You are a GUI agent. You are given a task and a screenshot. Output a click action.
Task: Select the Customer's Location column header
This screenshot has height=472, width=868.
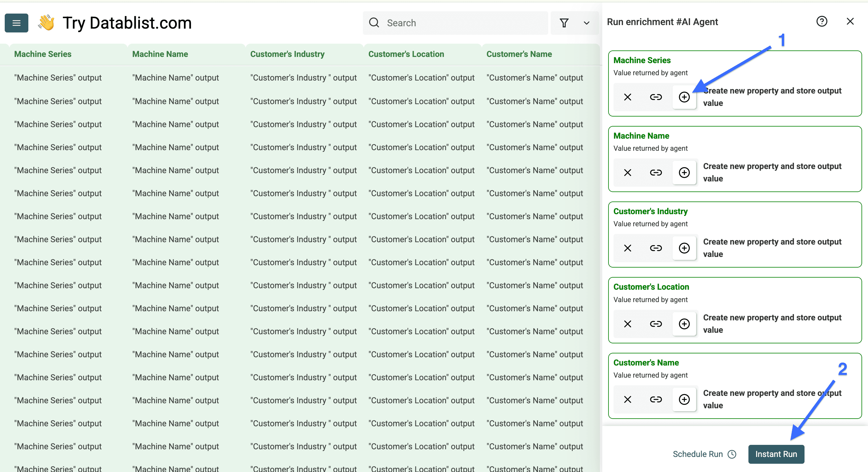click(x=406, y=54)
